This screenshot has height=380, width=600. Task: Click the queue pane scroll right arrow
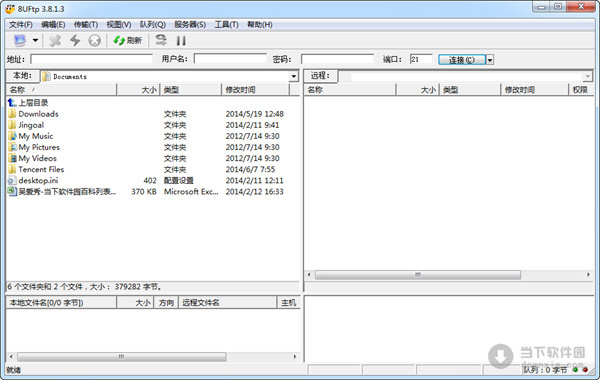295,357
